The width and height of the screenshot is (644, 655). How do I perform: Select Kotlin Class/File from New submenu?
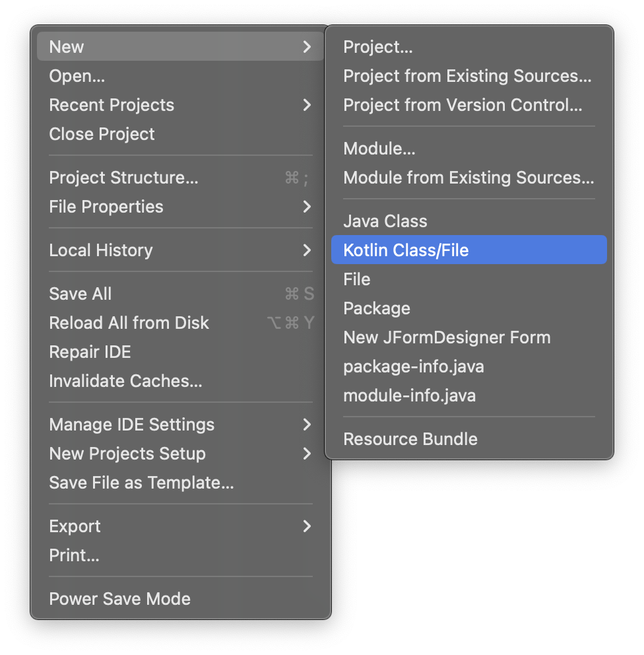(406, 250)
